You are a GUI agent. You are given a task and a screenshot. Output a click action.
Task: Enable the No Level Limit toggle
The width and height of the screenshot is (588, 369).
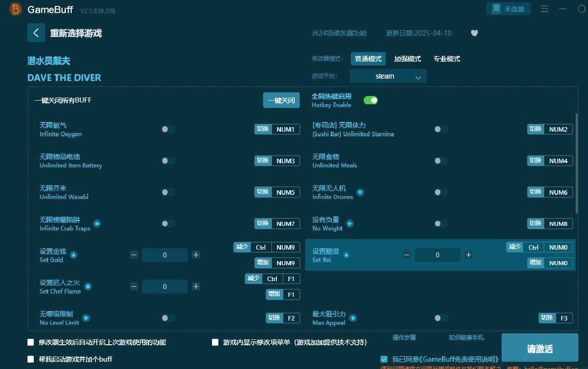(168, 318)
